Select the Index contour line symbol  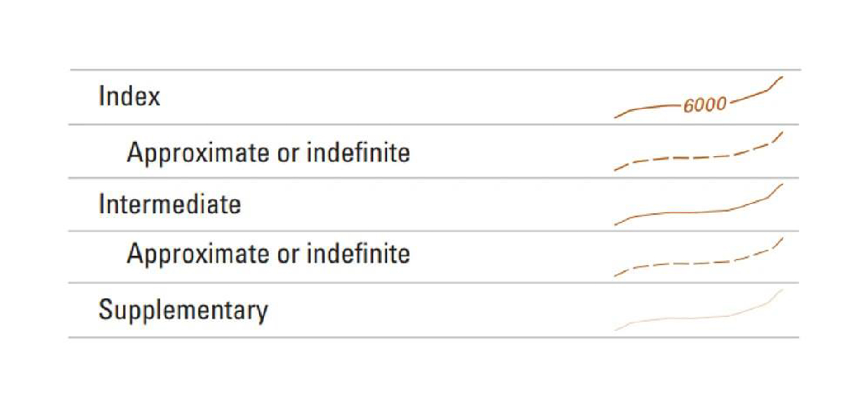698,98
